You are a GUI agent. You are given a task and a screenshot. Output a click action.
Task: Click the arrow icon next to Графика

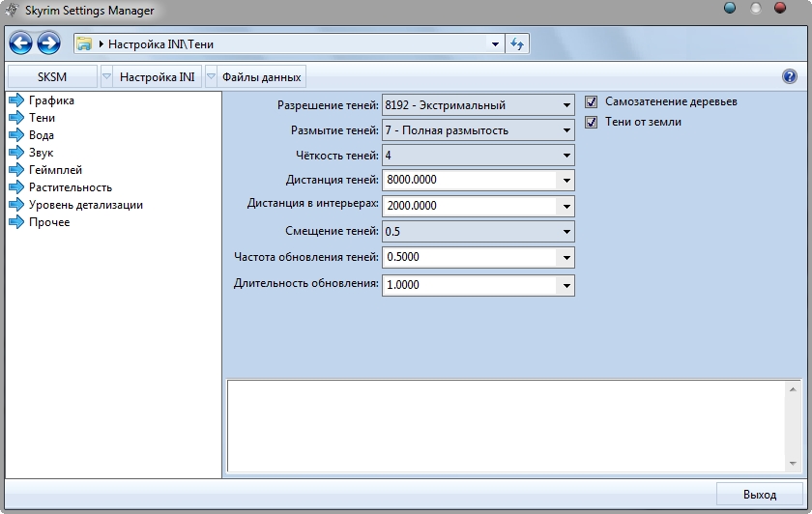pyautogui.click(x=16, y=100)
